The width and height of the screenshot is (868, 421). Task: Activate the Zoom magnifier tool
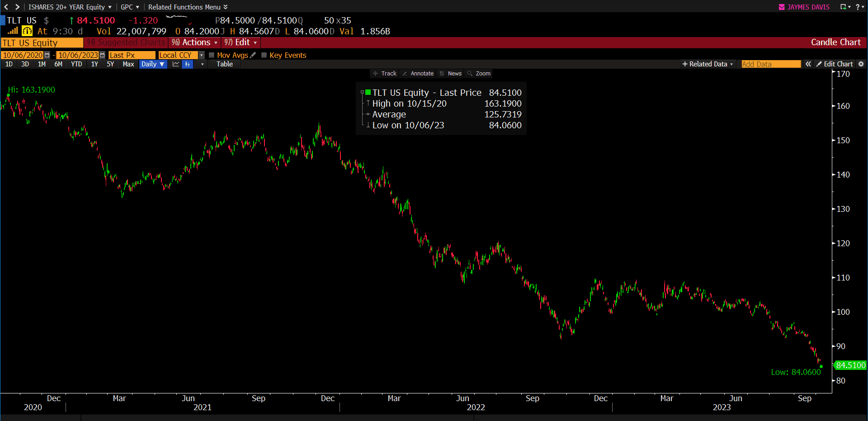tap(479, 74)
